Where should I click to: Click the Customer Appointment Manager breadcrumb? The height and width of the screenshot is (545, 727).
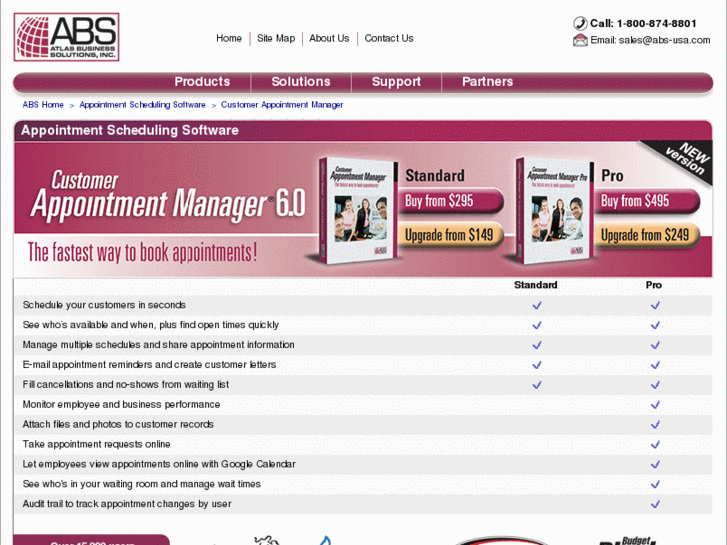(282, 105)
